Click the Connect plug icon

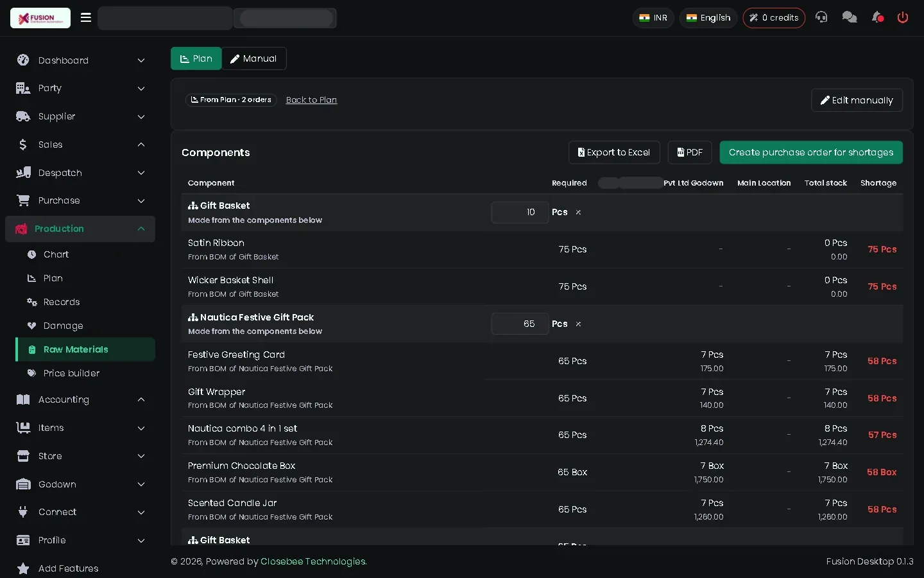pyautogui.click(x=23, y=512)
